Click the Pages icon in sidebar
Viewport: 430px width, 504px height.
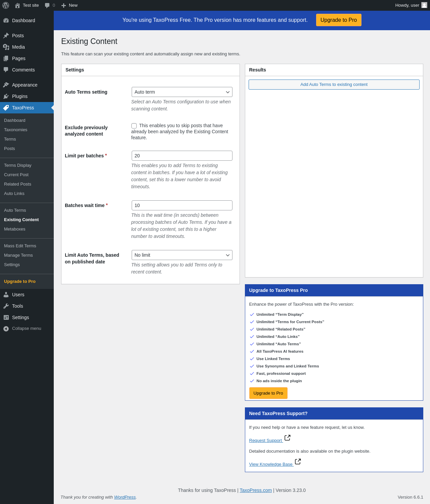tap(6, 58)
